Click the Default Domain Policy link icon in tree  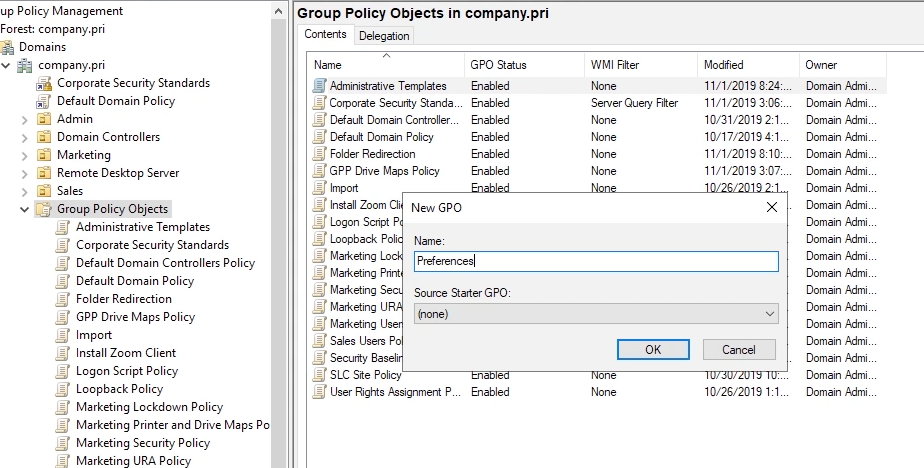[43, 101]
